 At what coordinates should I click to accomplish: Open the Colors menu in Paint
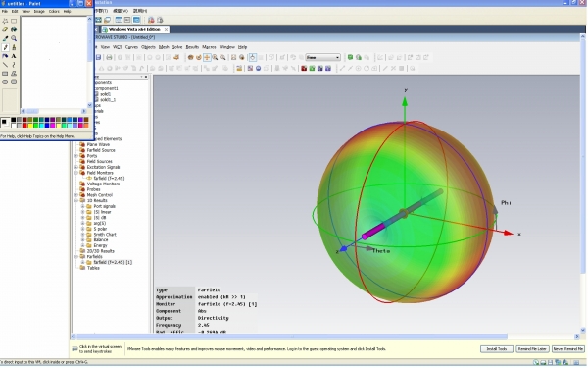54,11
